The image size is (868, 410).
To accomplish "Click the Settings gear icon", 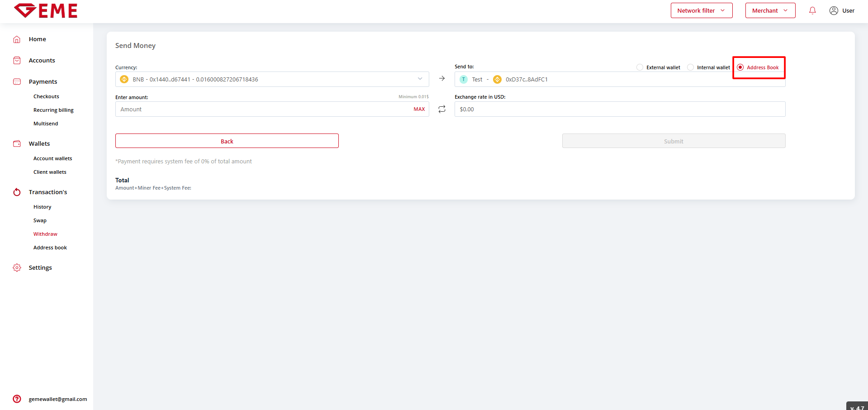I will [x=17, y=267].
